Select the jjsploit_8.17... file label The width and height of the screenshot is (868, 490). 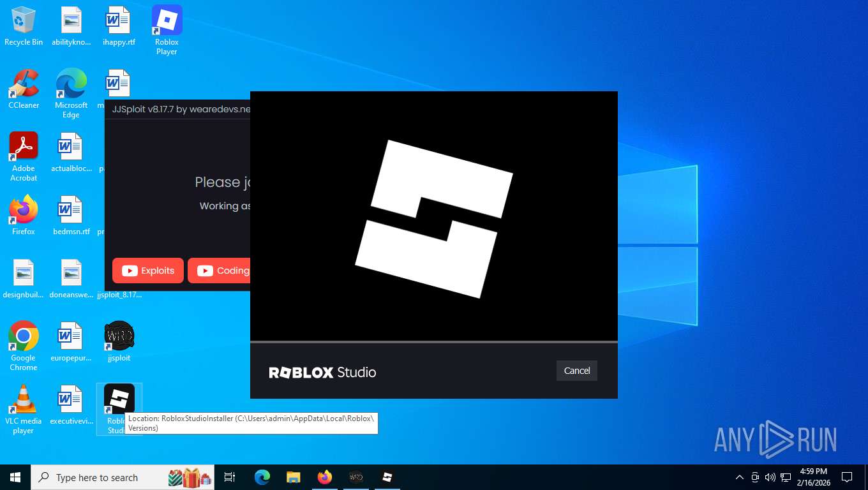pyautogui.click(x=119, y=295)
